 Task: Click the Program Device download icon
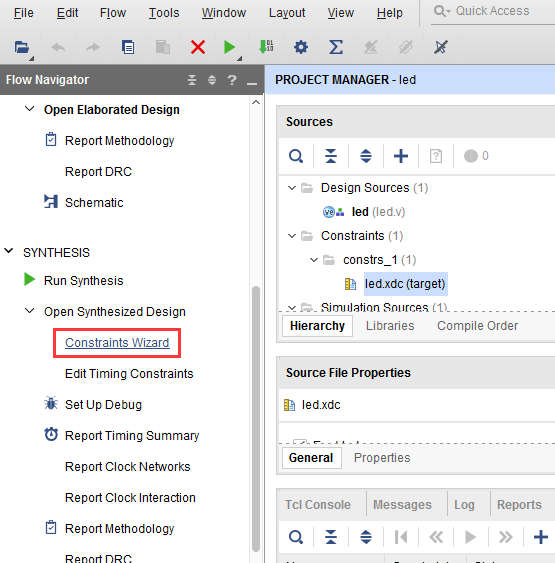[x=266, y=47]
